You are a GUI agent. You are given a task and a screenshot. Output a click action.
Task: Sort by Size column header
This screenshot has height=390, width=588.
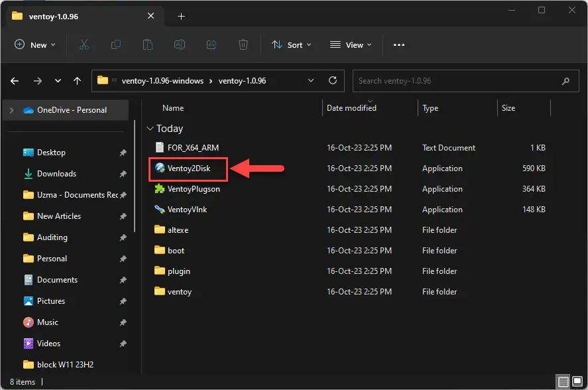point(508,108)
